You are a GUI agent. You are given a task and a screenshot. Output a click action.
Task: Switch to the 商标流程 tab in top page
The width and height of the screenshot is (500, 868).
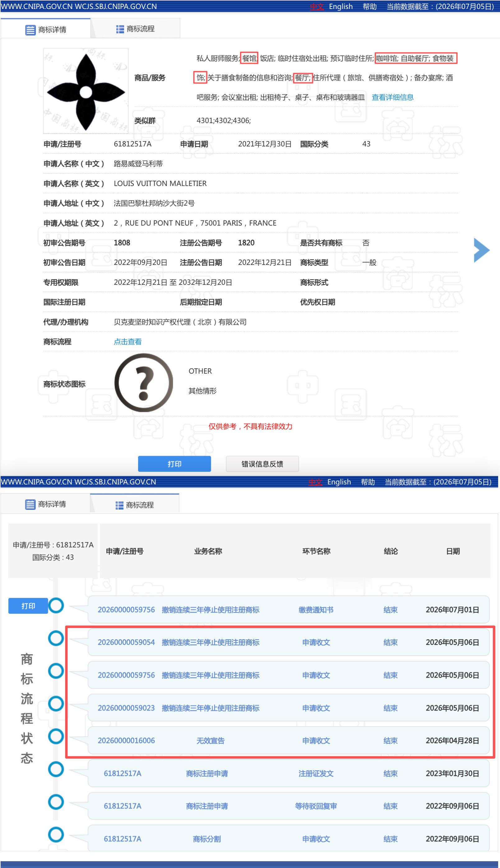[x=135, y=29]
